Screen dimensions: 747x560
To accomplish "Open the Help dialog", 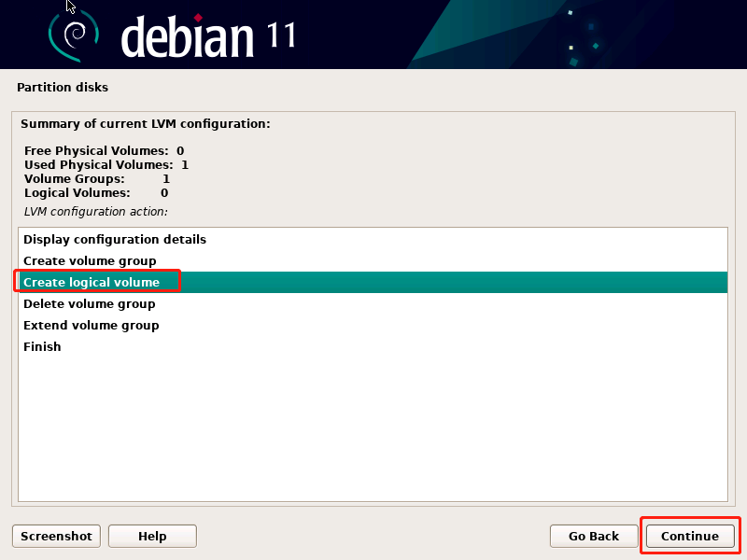I will [x=152, y=536].
